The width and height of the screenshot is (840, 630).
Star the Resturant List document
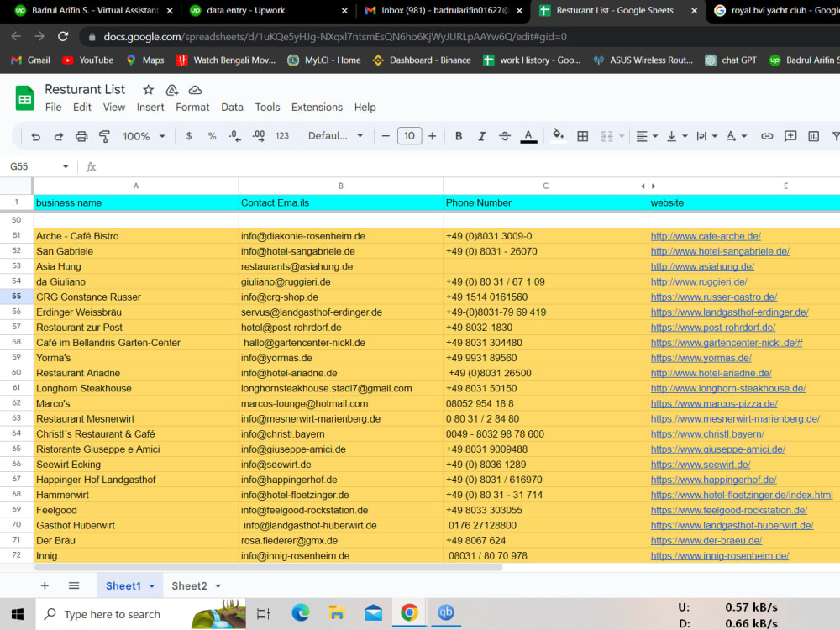(149, 90)
